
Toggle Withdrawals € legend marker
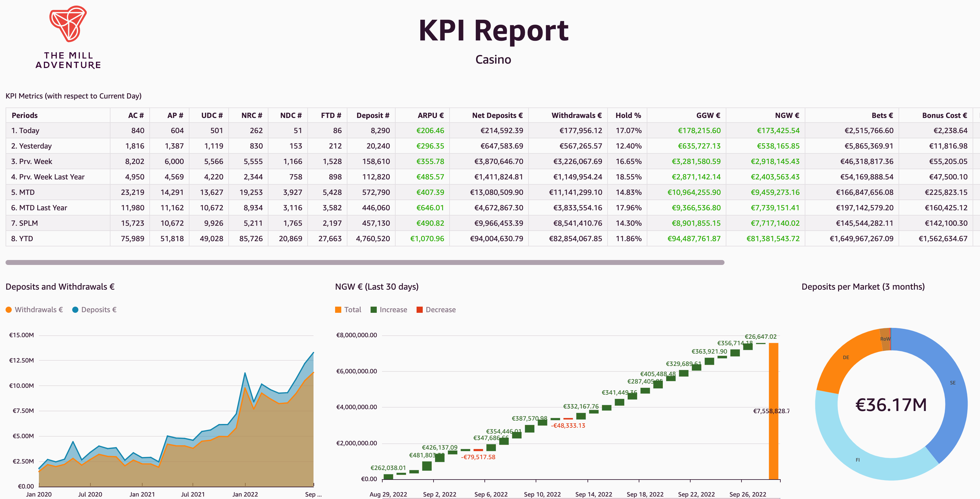(9, 310)
